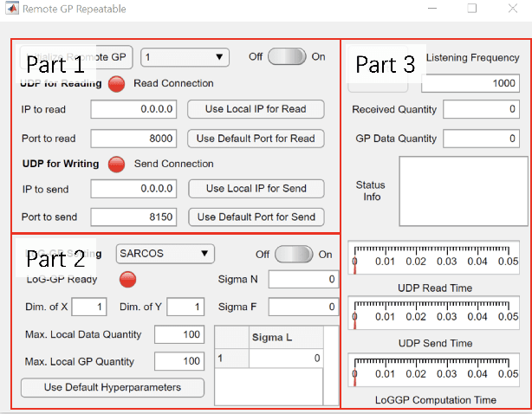Select the Listening Frequency field
Viewport: 532px width, 414px height.
tap(470, 83)
